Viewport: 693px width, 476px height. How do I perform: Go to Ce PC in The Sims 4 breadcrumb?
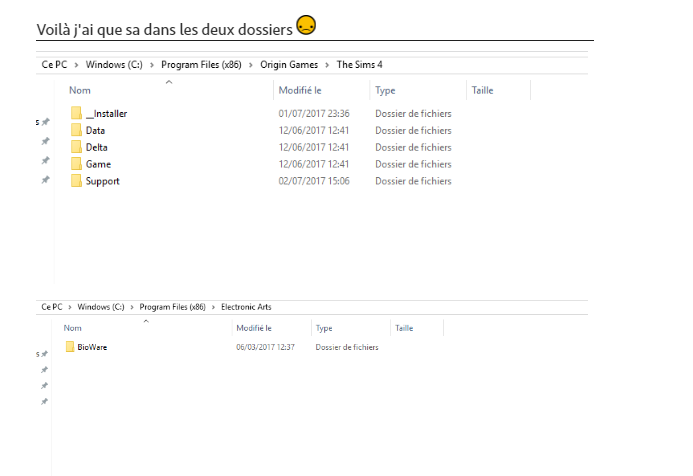[54, 65]
